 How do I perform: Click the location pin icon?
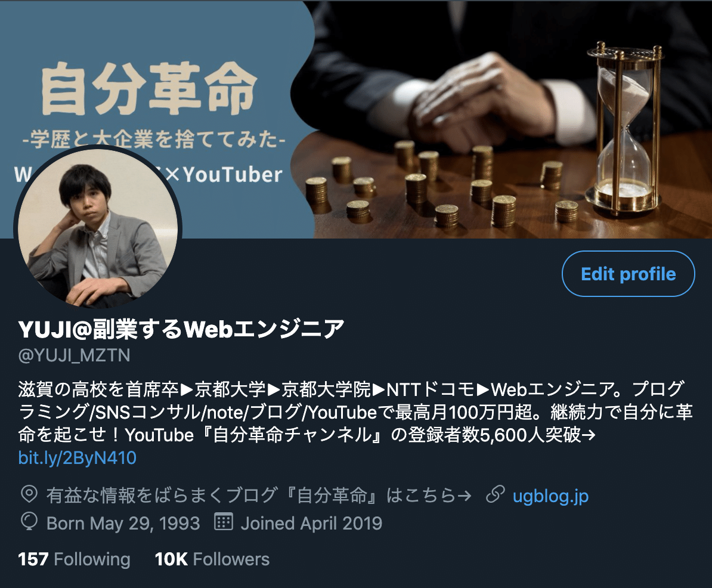(x=29, y=494)
